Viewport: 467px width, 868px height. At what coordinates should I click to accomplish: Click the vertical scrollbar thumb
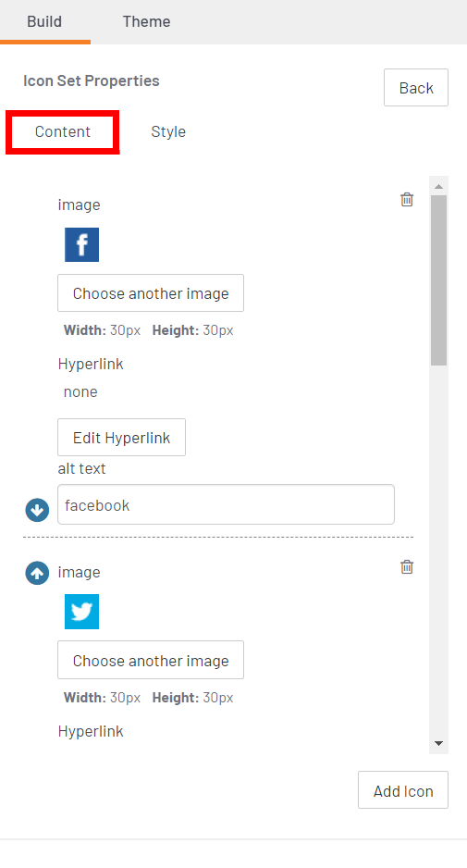(438, 280)
